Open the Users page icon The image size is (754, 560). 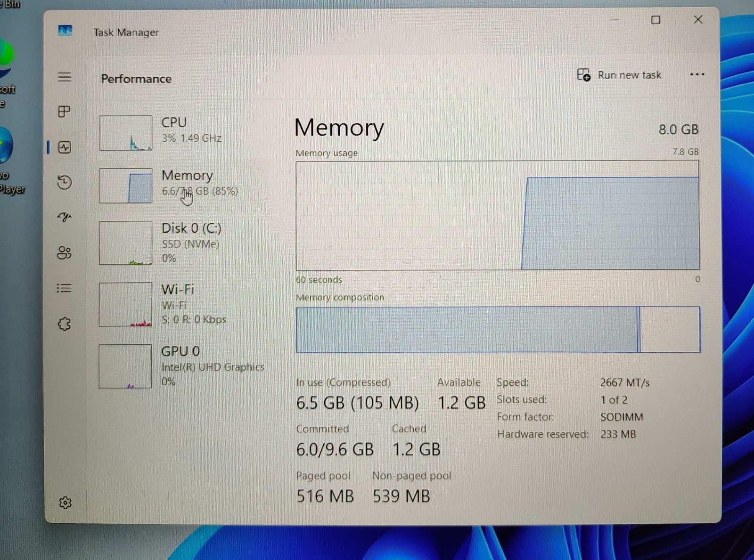[x=65, y=253]
